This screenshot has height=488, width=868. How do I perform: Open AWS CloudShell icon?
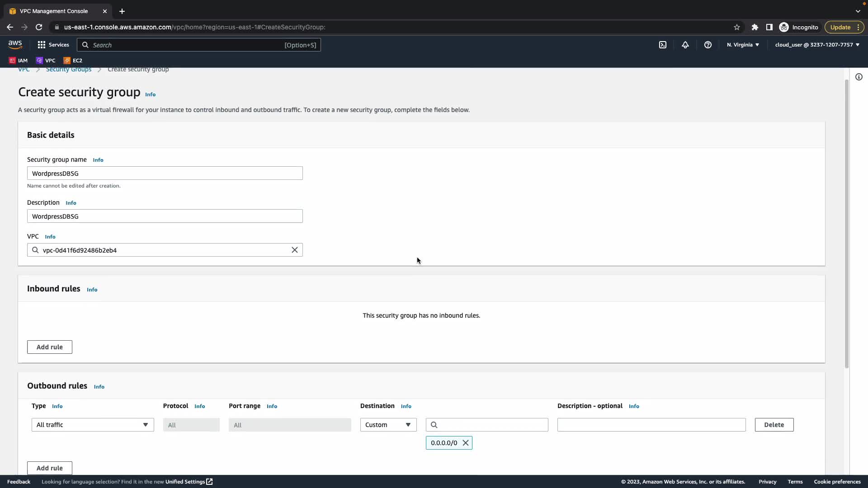point(663,45)
